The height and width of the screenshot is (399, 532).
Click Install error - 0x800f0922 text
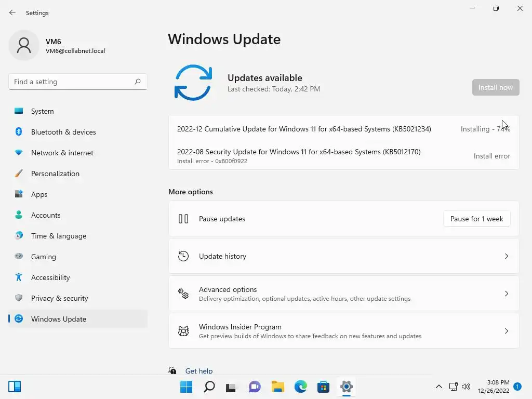[x=212, y=161]
